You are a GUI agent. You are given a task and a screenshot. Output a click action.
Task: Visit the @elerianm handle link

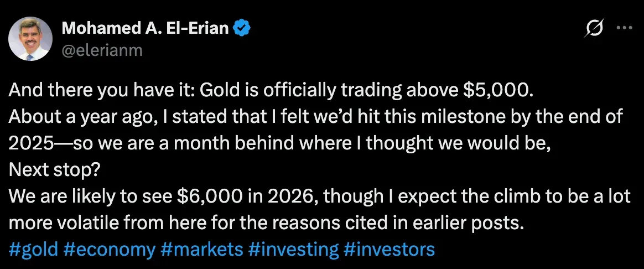[103, 50]
